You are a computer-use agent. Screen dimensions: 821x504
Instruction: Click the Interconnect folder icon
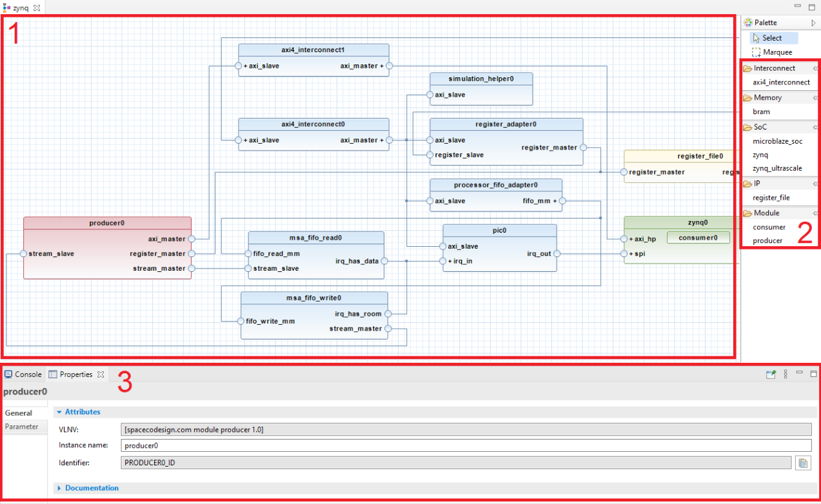point(748,68)
